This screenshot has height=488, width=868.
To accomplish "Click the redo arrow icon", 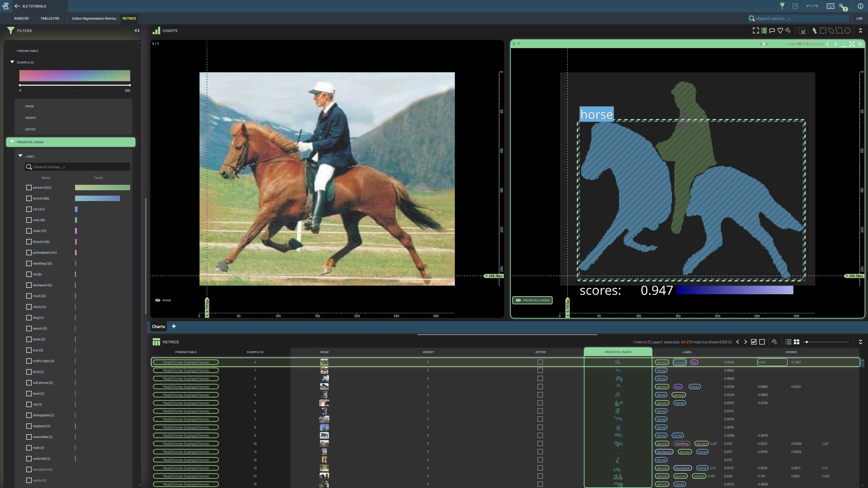I will point(815,6).
